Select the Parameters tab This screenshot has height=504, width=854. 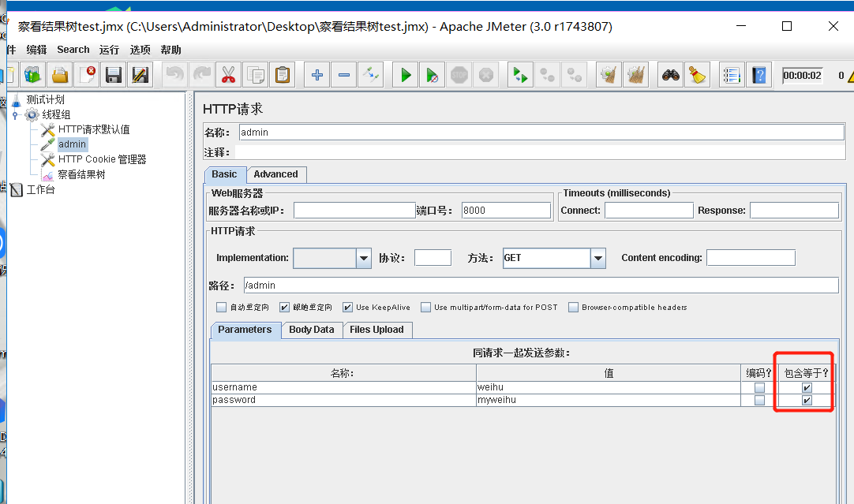245,330
